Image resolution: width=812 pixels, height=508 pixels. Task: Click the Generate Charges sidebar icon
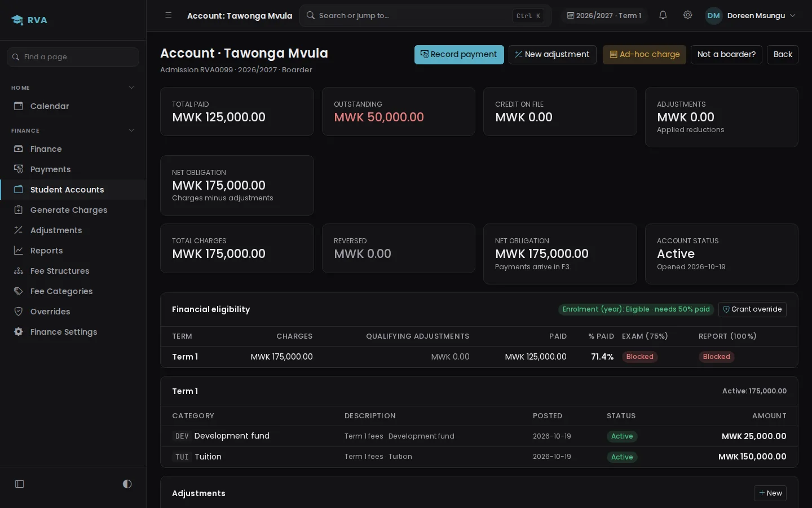pyautogui.click(x=19, y=210)
